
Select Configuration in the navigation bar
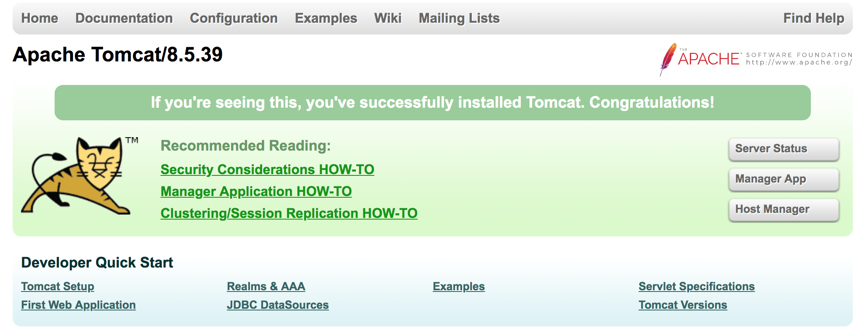234,18
